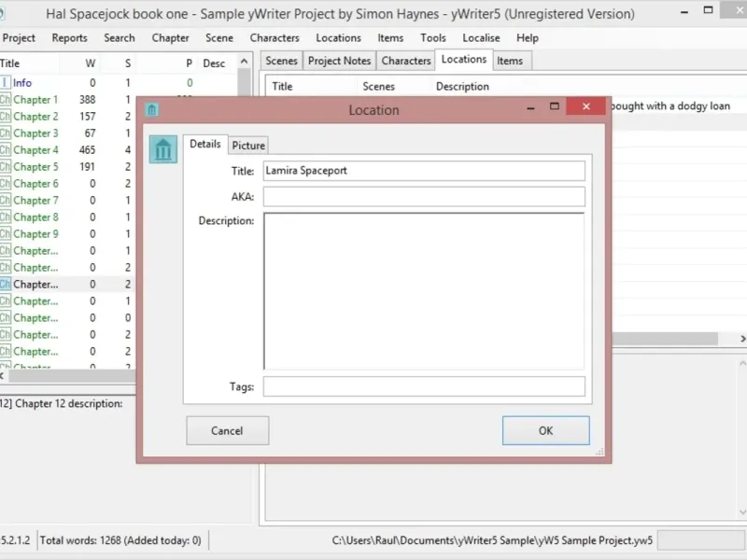Click the Chapter 6 row icon
Image resolution: width=747 pixels, height=560 pixels.
coord(5,183)
